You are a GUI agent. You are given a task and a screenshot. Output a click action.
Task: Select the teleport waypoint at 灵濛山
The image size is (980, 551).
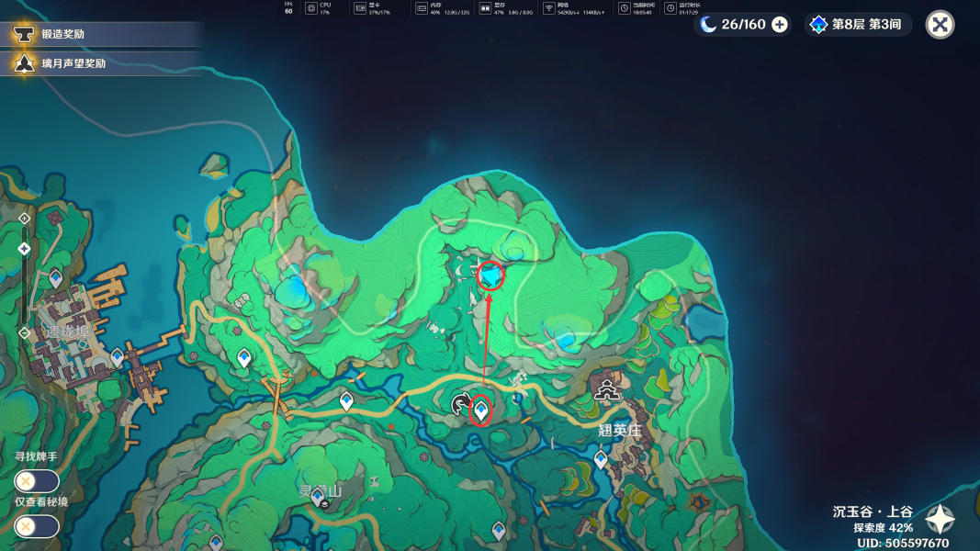point(318,496)
